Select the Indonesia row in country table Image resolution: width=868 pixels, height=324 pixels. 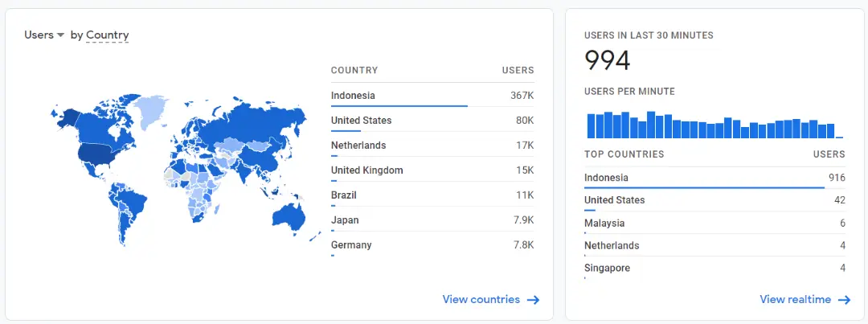432,96
